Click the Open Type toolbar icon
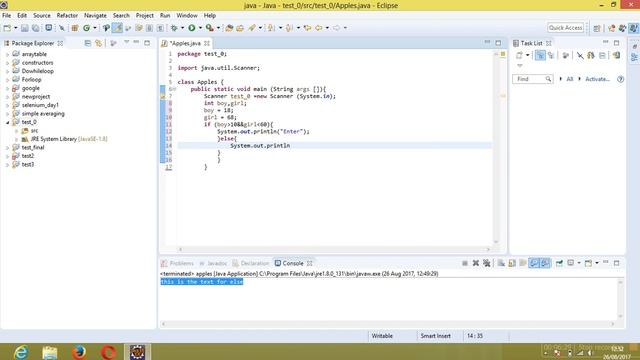640x360 pixels. [x=229, y=28]
